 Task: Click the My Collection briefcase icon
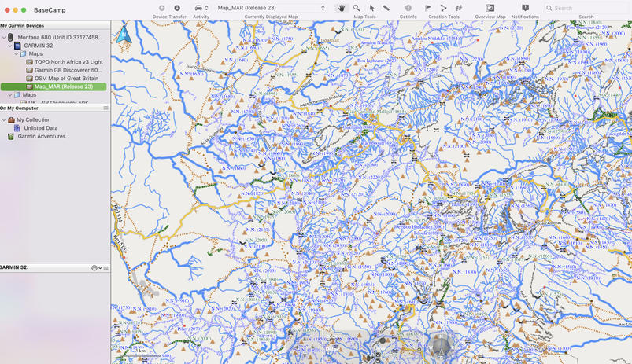click(11, 120)
